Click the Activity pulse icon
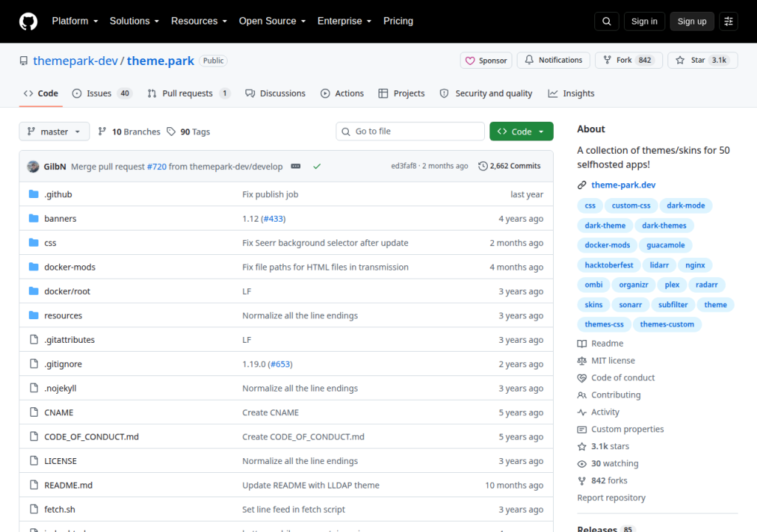This screenshot has width=757, height=532. [x=582, y=412]
